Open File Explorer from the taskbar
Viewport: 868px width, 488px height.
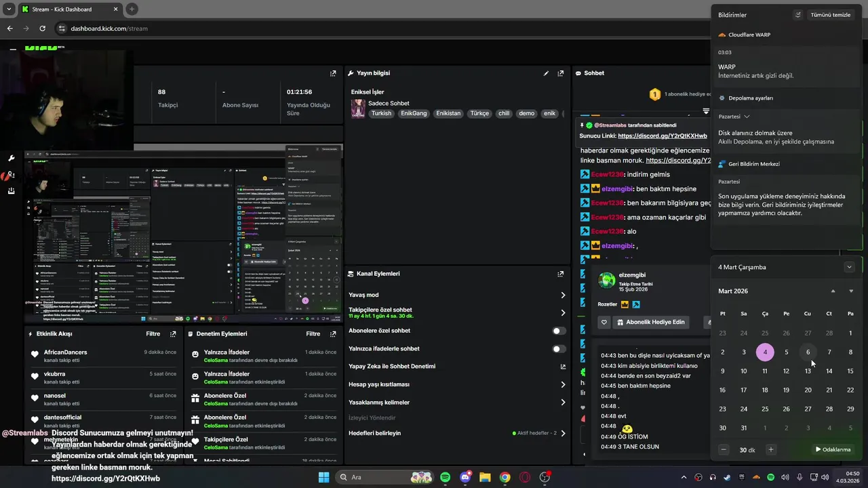point(485,477)
